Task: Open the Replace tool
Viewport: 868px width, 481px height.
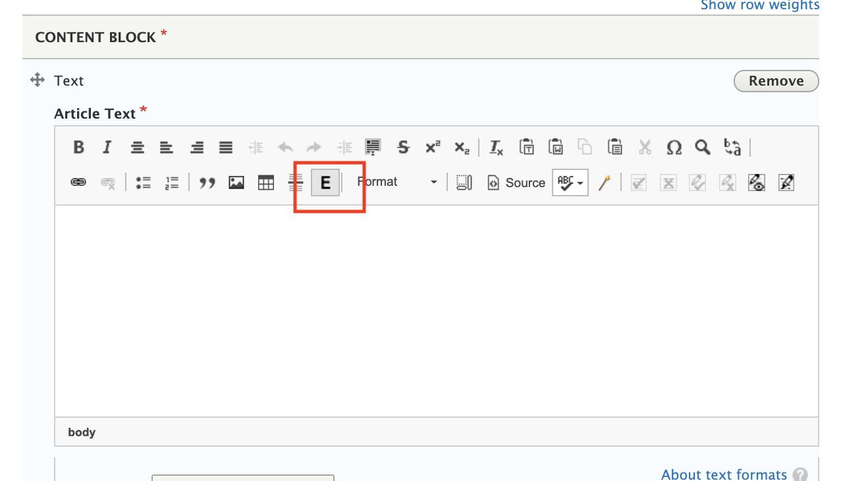Action: pyautogui.click(x=732, y=147)
